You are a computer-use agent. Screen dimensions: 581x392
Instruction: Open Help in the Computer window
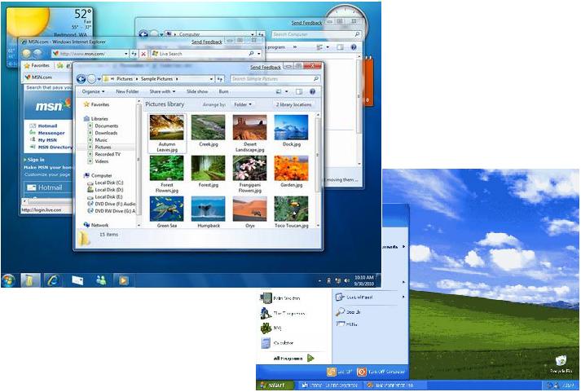tap(354, 47)
